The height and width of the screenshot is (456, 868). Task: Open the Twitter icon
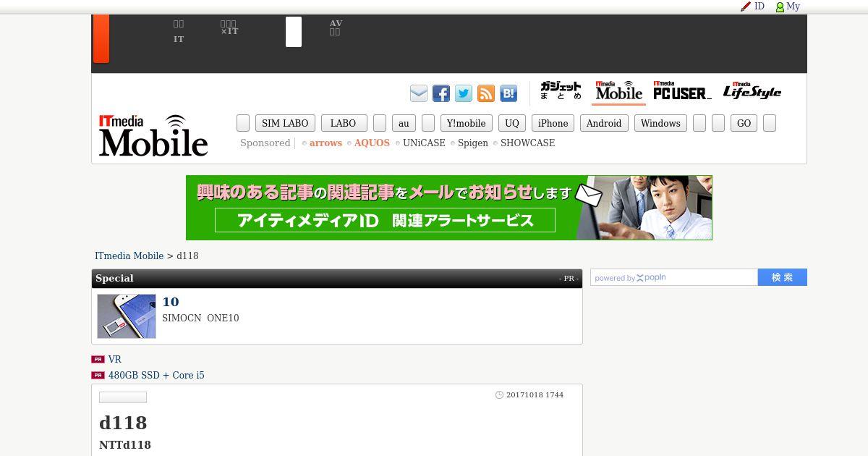(464, 93)
